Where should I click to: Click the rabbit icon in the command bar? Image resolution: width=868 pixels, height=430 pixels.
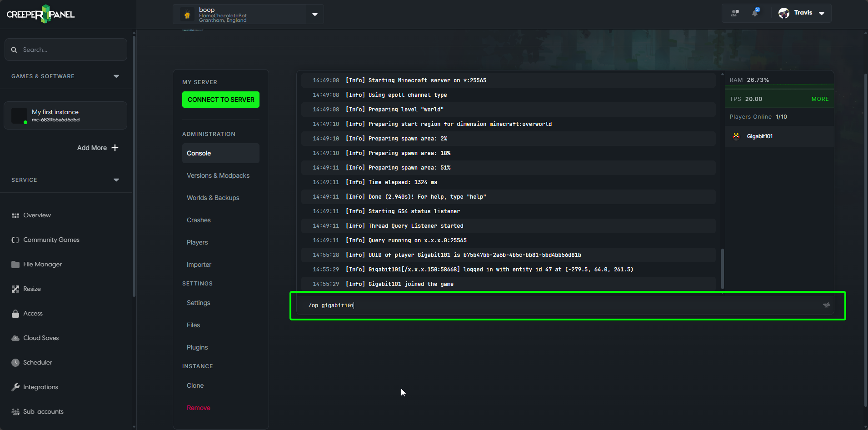(826, 305)
